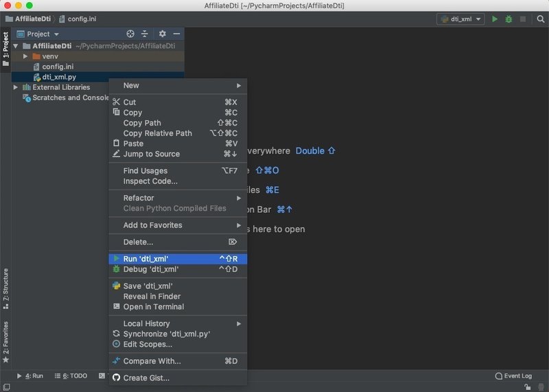Image resolution: width=549 pixels, height=392 pixels.
Task: Collapse the AffiliateDti root folder arrow
Action: coord(16,46)
